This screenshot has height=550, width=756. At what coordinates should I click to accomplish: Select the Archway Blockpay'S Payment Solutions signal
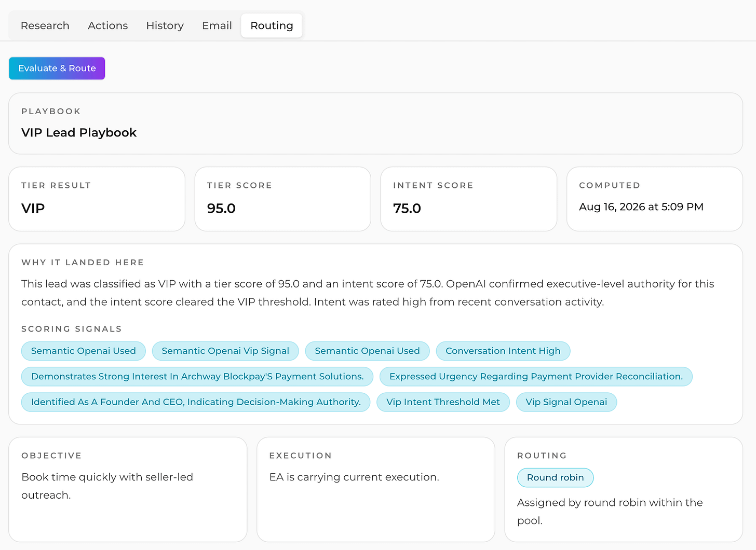(x=197, y=376)
